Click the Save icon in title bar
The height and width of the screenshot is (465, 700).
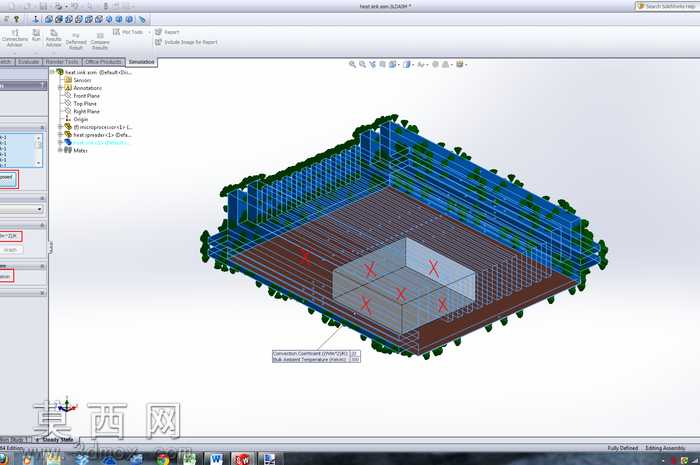43,6
